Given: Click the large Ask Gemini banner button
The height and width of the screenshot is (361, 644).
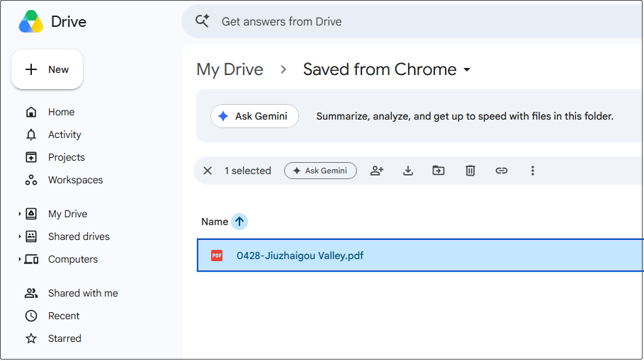Looking at the screenshot, I should (x=254, y=116).
